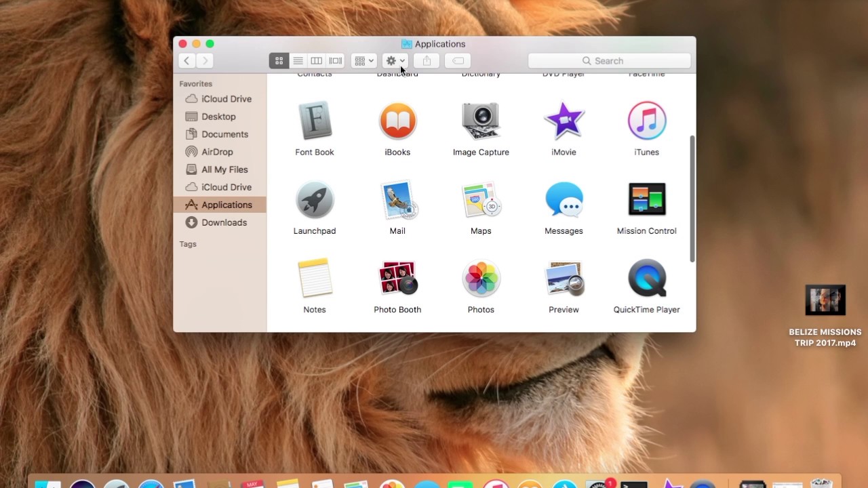Open the gear Action menu dropdown

click(395, 61)
